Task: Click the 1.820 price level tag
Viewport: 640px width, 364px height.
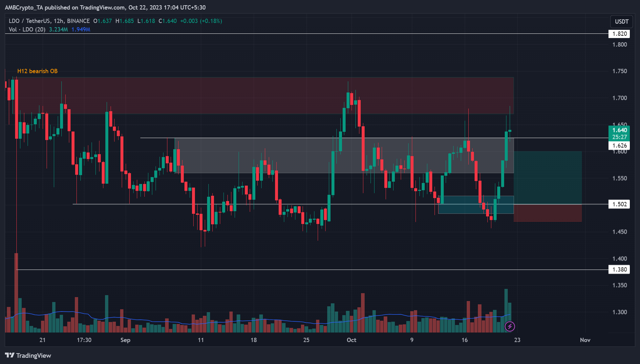Action: 619,34
